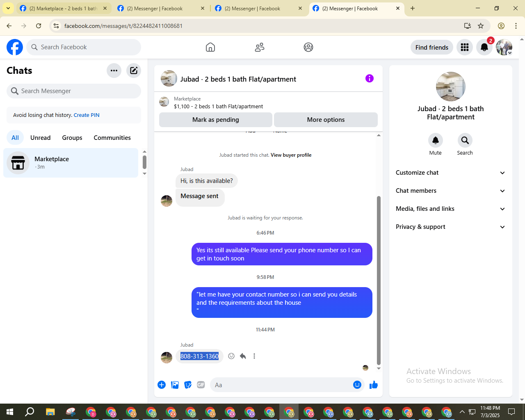Click Mark as pending button
This screenshot has width=525, height=420.
[x=216, y=120]
